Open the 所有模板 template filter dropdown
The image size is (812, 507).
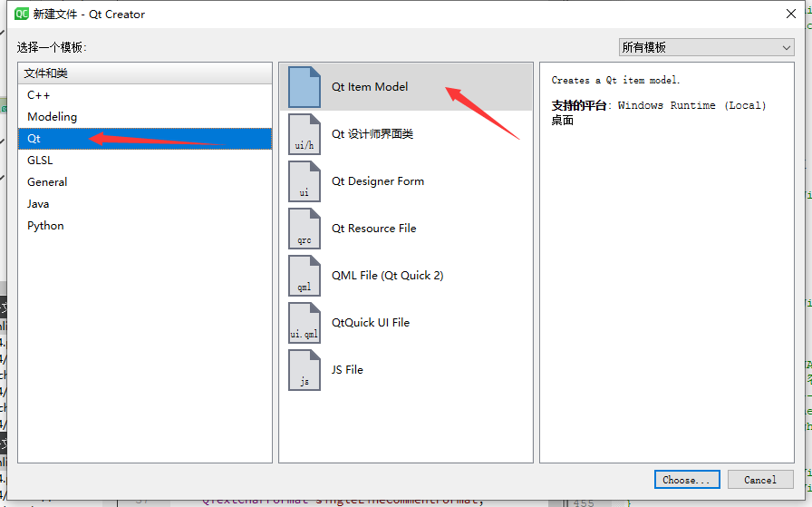[x=706, y=47]
